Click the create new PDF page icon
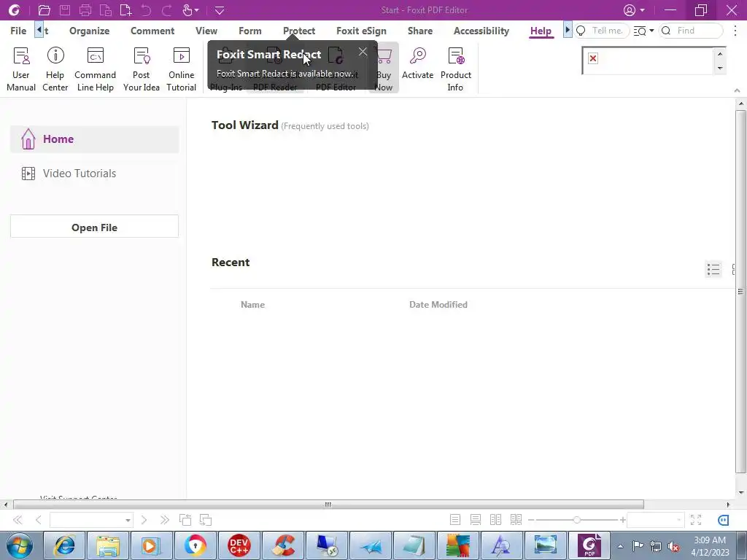Viewport: 747px width, 560px height. (125, 10)
